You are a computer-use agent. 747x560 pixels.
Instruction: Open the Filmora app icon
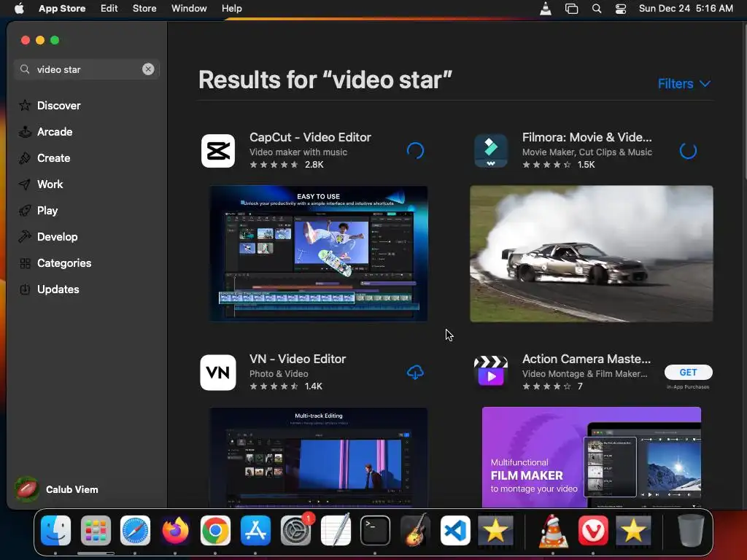point(491,151)
